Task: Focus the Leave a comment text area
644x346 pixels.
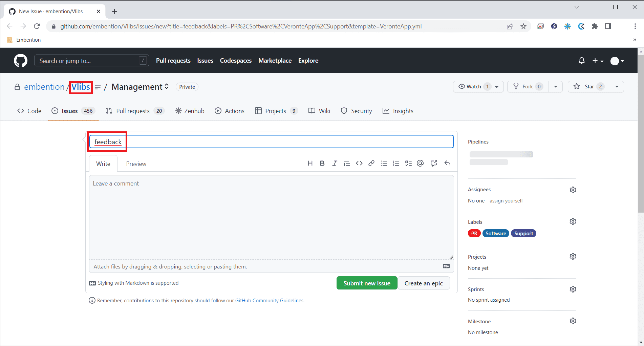Action: tap(271, 217)
